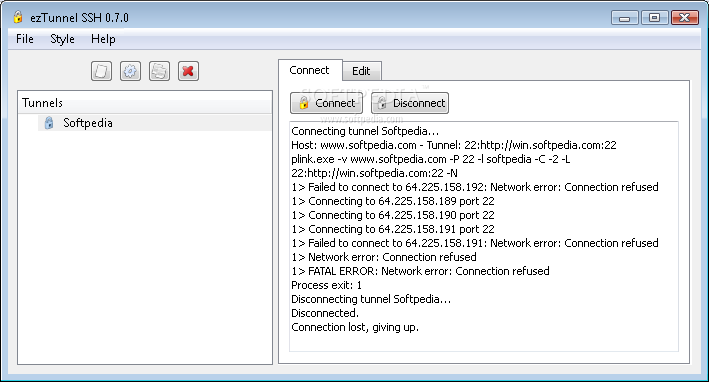Open tunnel settings gear icon
This screenshot has height=382, width=709.
coord(130,71)
